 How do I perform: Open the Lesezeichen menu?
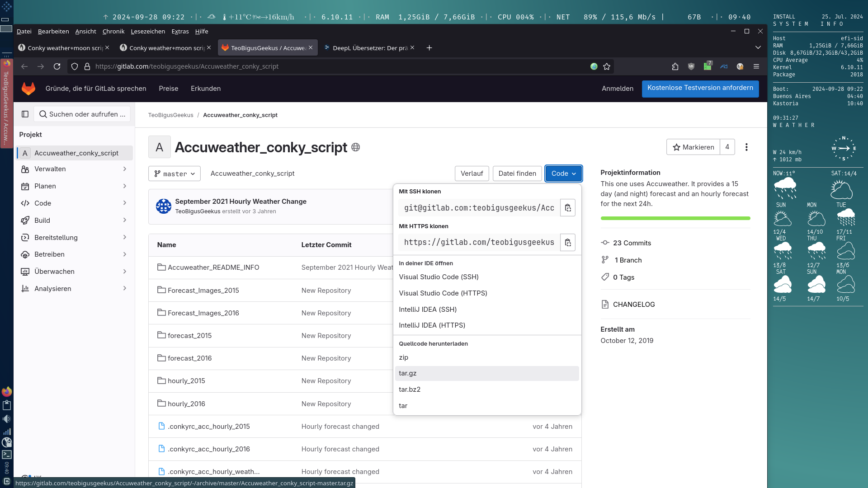pyautogui.click(x=148, y=31)
